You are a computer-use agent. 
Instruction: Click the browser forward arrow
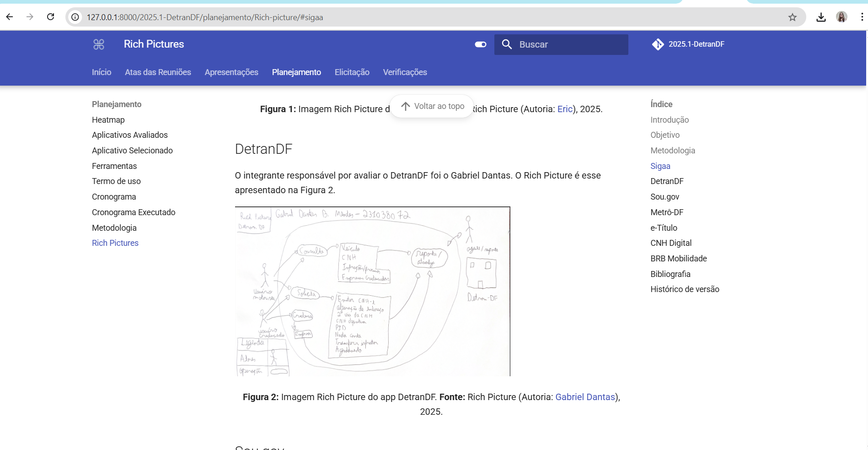[30, 17]
